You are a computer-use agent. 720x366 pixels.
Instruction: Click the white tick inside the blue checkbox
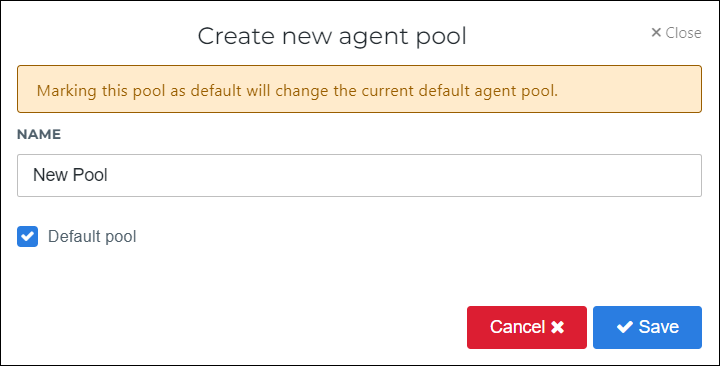pyautogui.click(x=28, y=236)
